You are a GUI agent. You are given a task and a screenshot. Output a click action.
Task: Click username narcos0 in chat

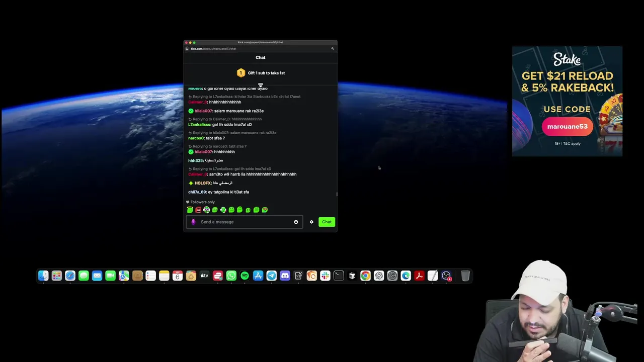coord(196,138)
